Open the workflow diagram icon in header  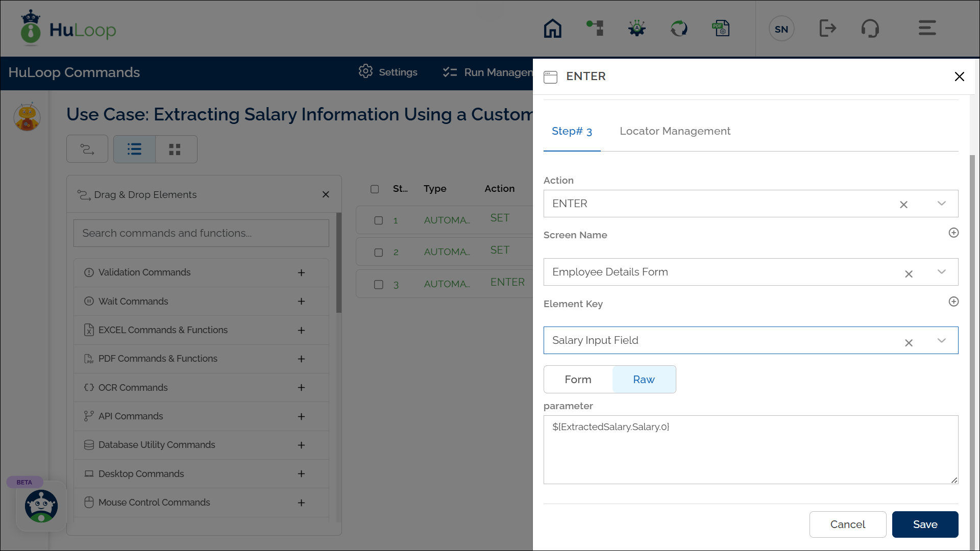click(595, 29)
